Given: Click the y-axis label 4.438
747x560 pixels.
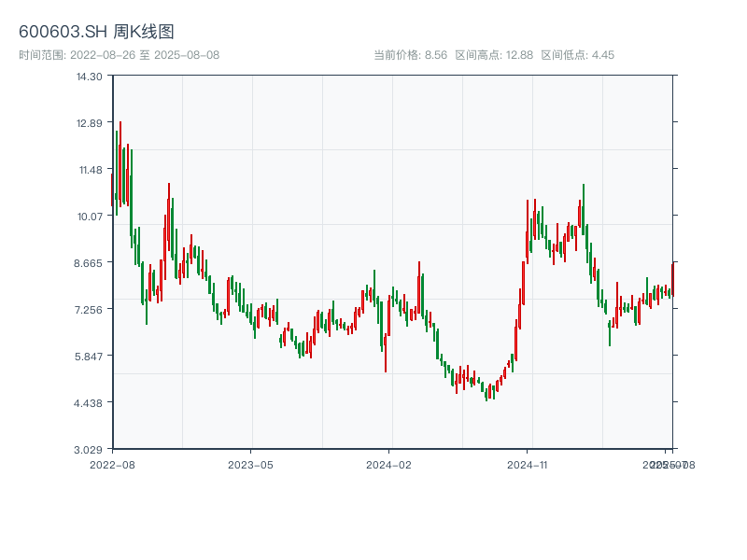Looking at the screenshot, I should (88, 403).
